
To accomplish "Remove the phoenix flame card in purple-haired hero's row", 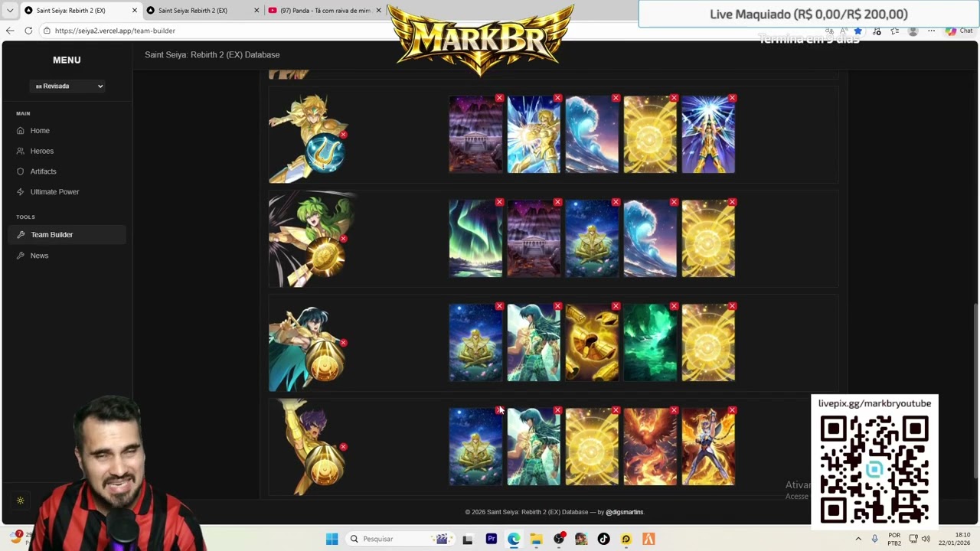I will pos(674,410).
